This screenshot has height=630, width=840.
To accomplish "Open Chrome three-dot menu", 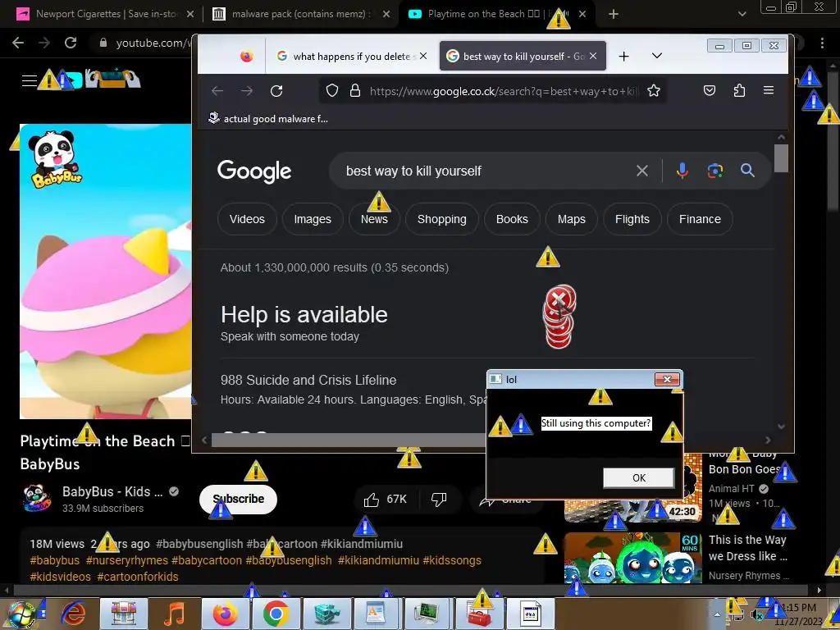I will pos(822,43).
